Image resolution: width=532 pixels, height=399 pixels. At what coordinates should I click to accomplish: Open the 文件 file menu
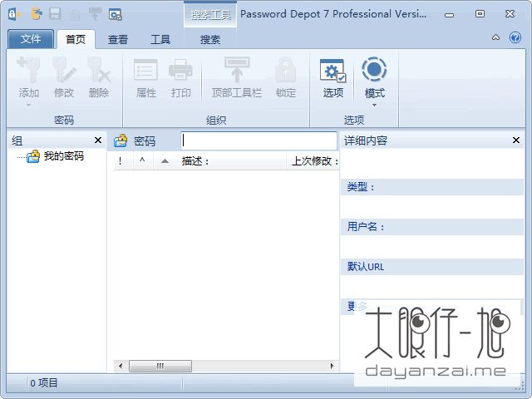click(x=31, y=39)
